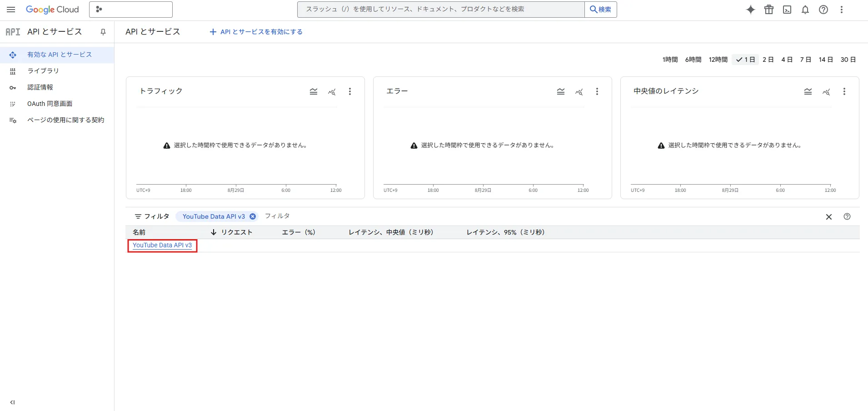Click the API product icon in the sidebar header
The image size is (868, 411).
tap(13, 32)
